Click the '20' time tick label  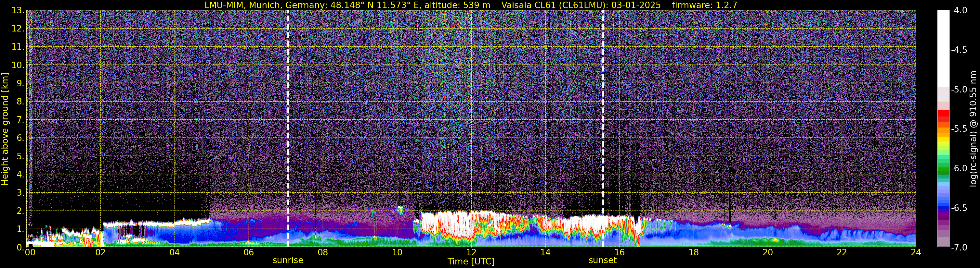768,252
